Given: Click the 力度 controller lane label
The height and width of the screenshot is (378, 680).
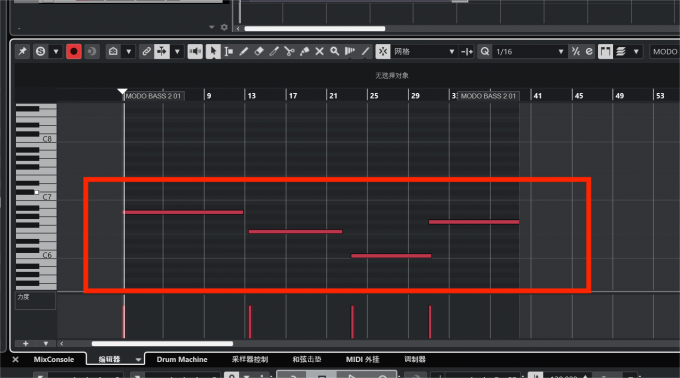Looking at the screenshot, I should click(x=23, y=297).
